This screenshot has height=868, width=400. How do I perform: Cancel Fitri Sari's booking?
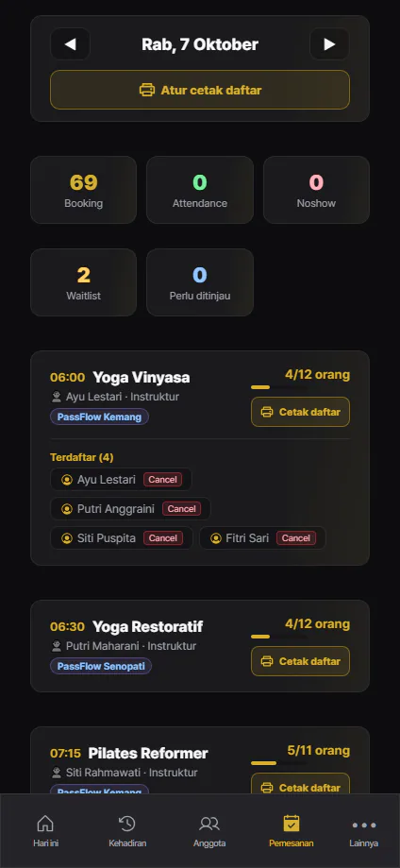coord(296,538)
